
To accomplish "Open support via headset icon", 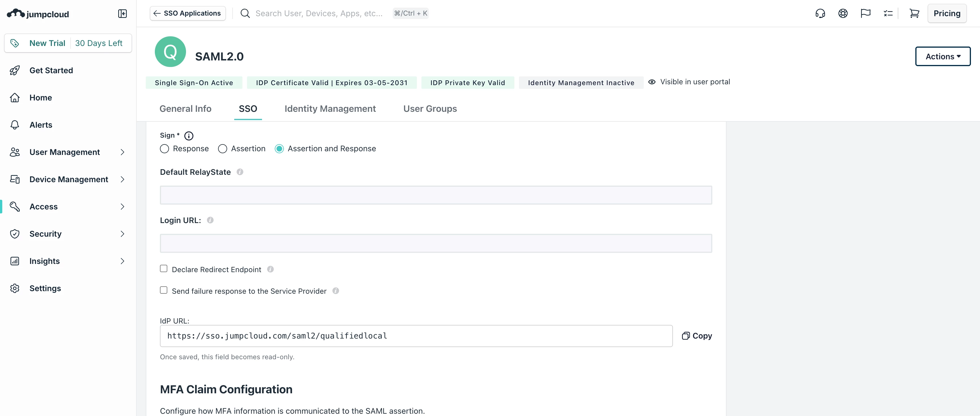I will point(820,13).
